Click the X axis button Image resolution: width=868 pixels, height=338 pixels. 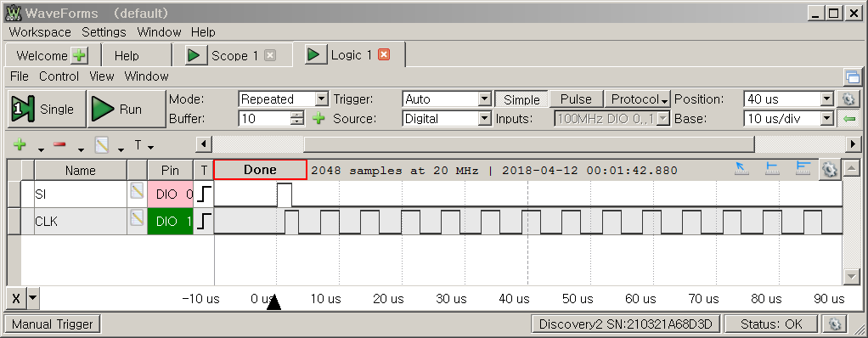pos(16,299)
